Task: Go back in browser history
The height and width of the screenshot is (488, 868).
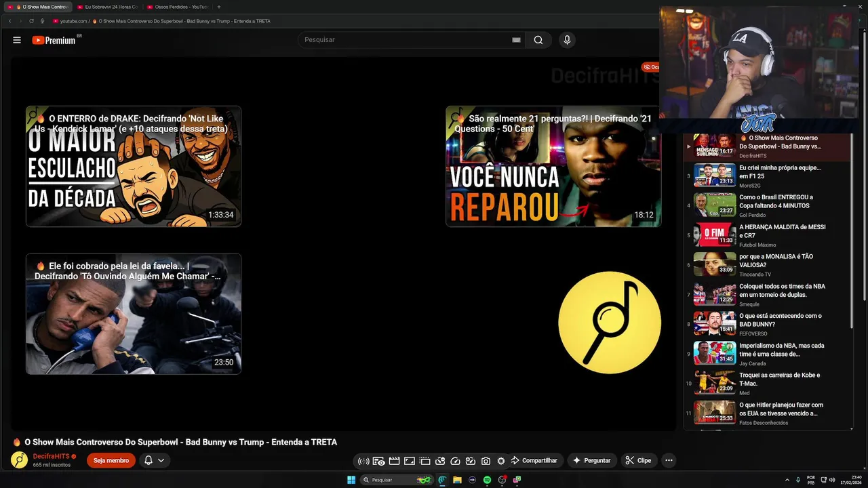Action: (9, 21)
